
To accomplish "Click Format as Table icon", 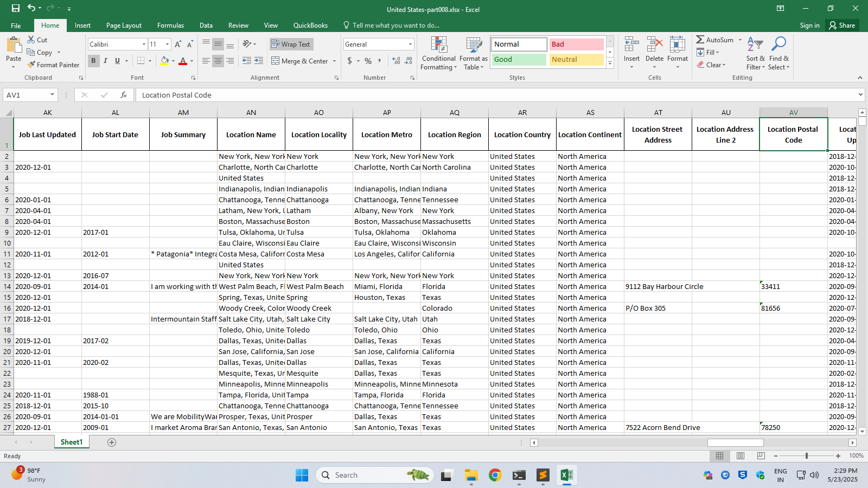I will 474,45.
